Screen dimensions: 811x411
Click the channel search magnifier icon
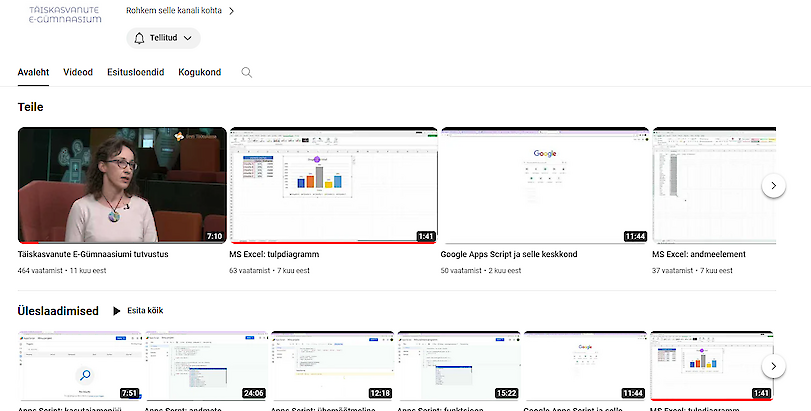pyautogui.click(x=246, y=73)
